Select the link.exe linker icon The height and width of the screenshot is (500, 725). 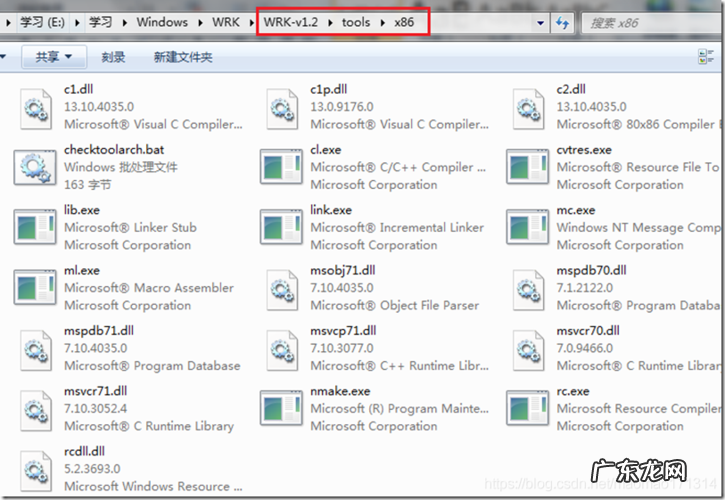pos(282,227)
